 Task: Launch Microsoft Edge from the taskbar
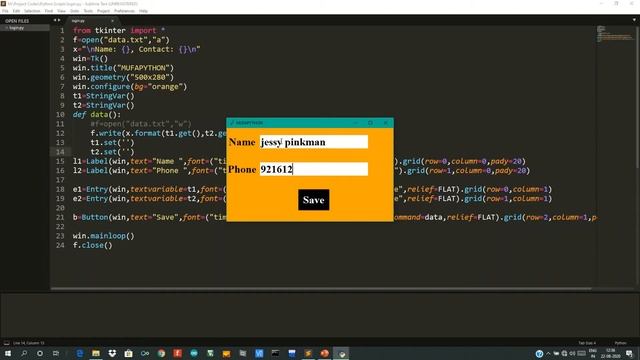click(80, 353)
